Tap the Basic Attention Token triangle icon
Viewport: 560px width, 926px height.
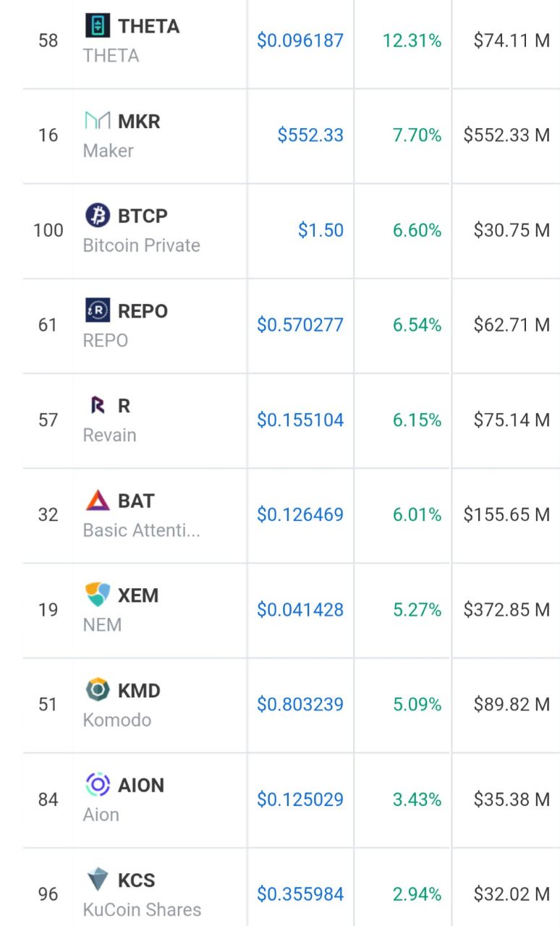98,501
